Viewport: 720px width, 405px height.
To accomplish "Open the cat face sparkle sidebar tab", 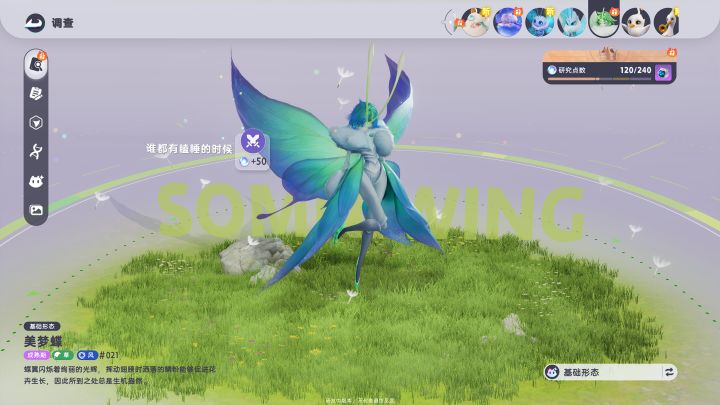I will click(x=36, y=181).
